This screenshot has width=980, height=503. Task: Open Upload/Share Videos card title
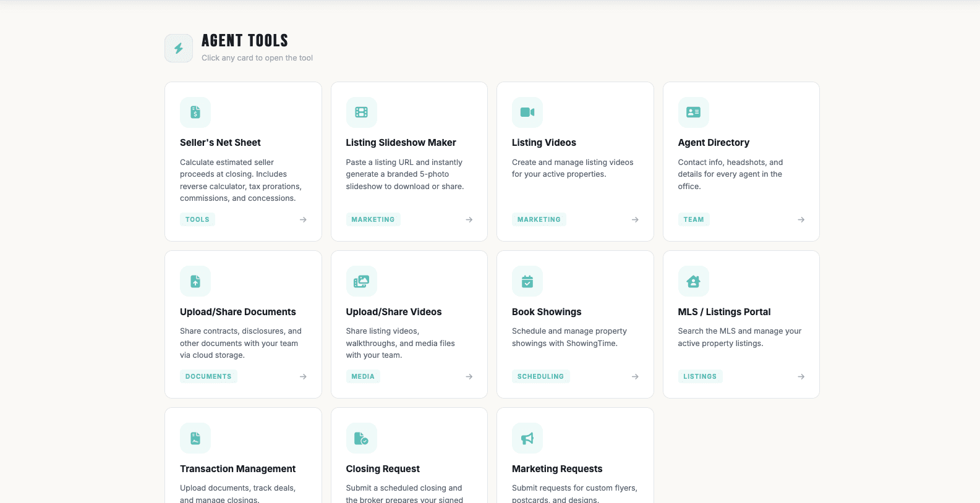pos(394,312)
